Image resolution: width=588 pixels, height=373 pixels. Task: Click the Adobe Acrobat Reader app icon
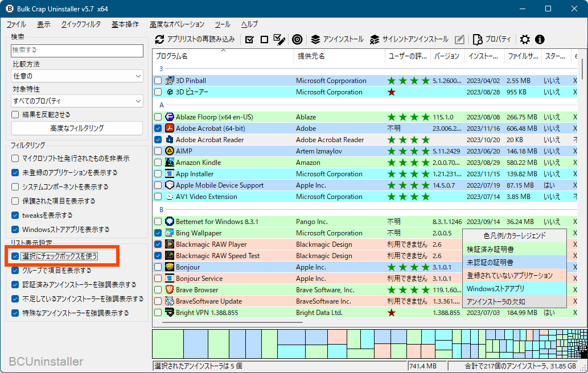(x=170, y=139)
